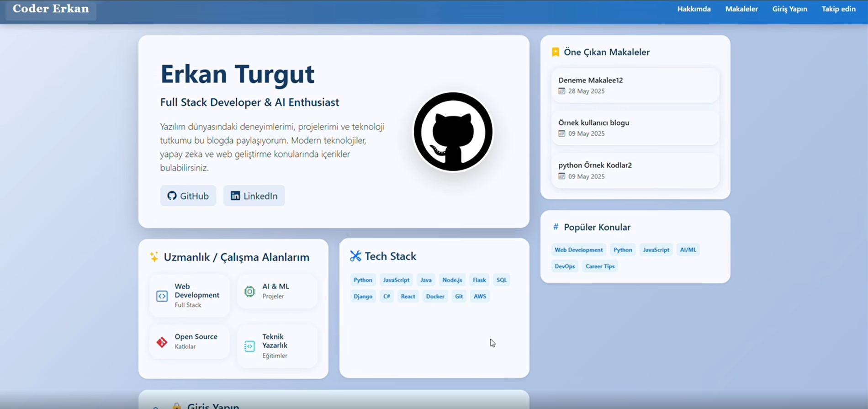This screenshot has height=409, width=868.
Task: Click calendar icon under python Örnek Kodlar2
Action: pos(561,176)
